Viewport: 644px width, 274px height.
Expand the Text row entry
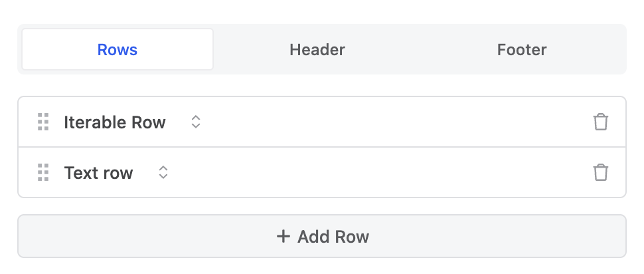click(322, 172)
